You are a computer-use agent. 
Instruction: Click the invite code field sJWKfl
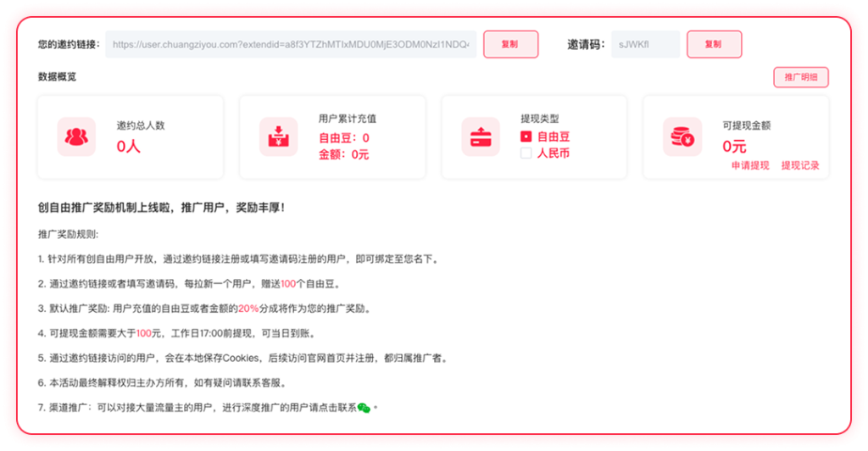[645, 44]
